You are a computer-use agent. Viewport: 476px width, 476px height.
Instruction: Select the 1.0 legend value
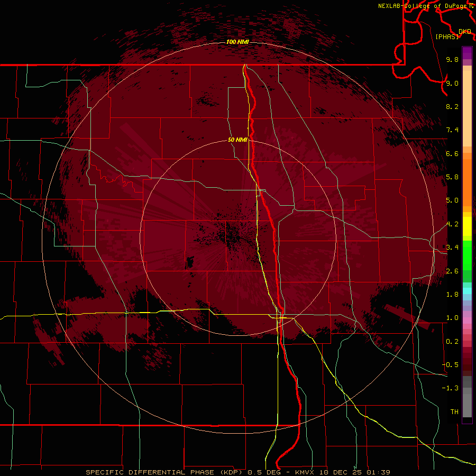coord(452,318)
